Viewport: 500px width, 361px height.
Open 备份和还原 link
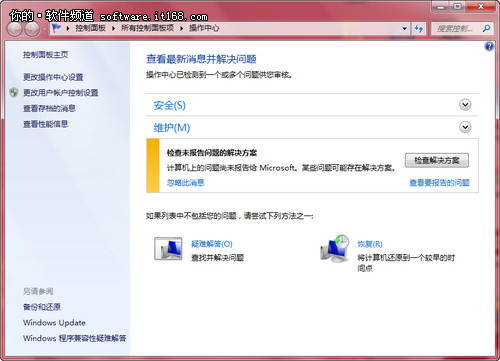pos(42,307)
